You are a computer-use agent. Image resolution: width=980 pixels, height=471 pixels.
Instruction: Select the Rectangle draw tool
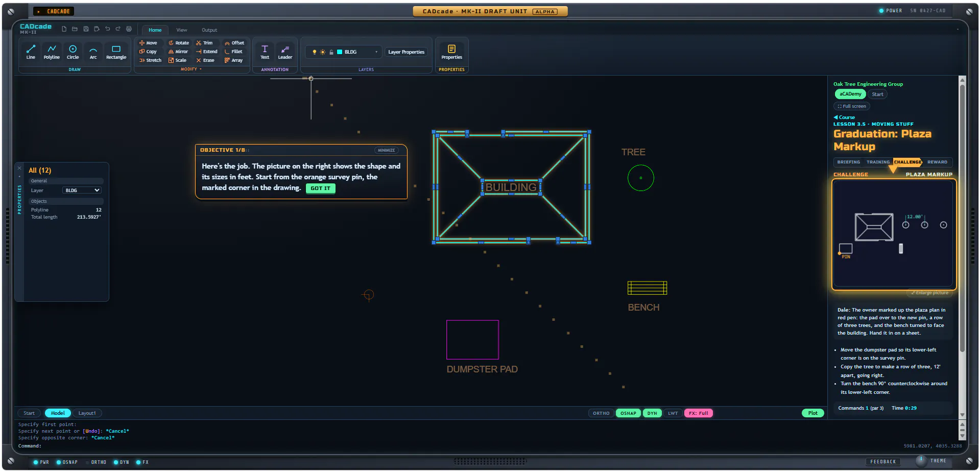[116, 52]
